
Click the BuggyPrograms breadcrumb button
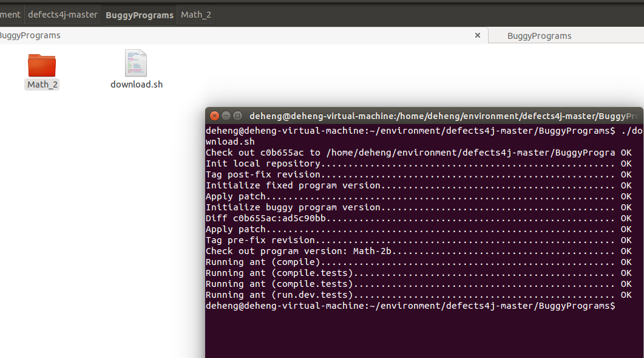click(x=138, y=15)
